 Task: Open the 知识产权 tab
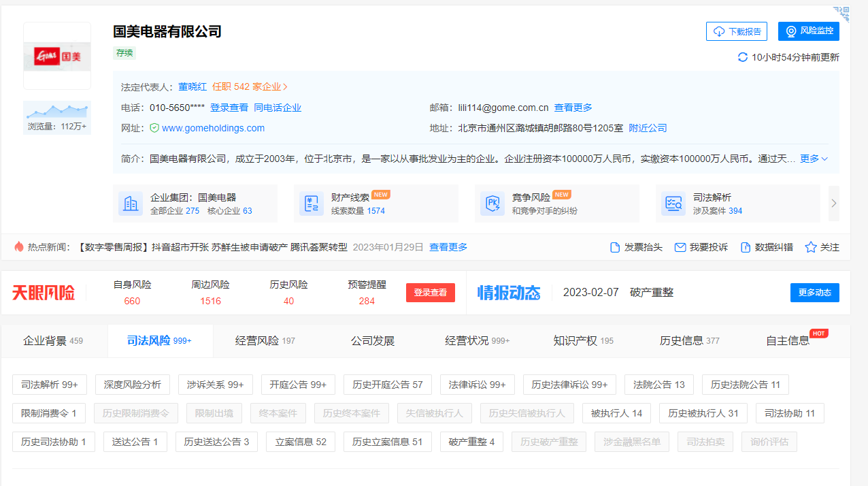[x=583, y=341]
